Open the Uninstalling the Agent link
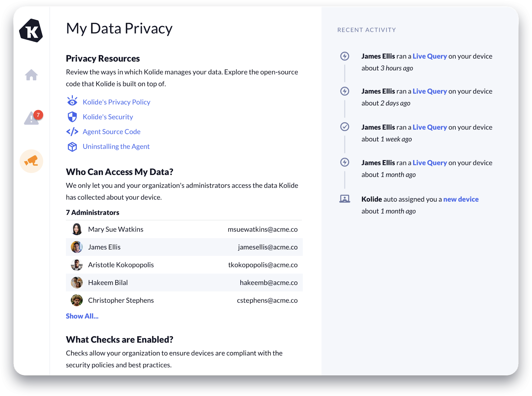The height and width of the screenshot is (396, 532). tap(116, 147)
